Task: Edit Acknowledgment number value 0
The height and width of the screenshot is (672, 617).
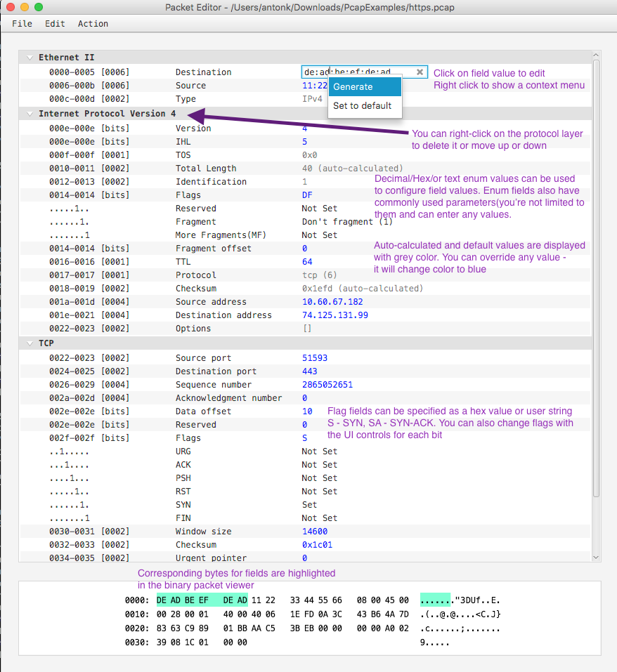Action: pyautogui.click(x=304, y=397)
